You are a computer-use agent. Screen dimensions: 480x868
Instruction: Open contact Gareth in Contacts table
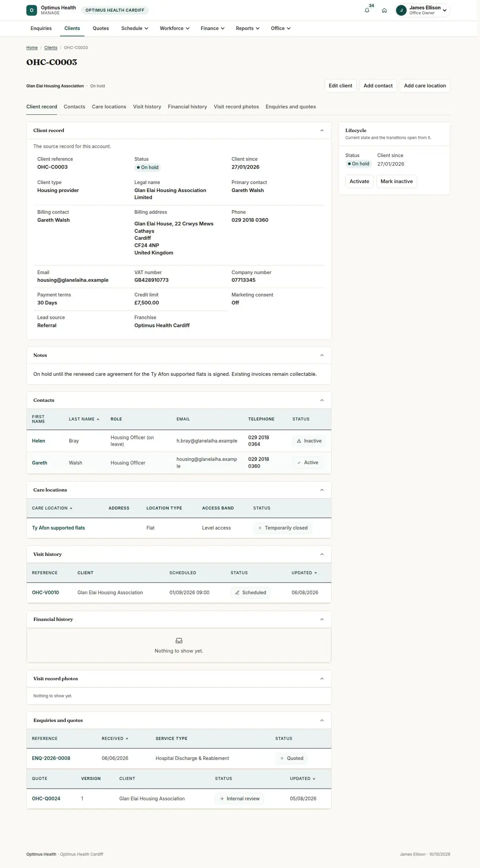pyautogui.click(x=40, y=463)
